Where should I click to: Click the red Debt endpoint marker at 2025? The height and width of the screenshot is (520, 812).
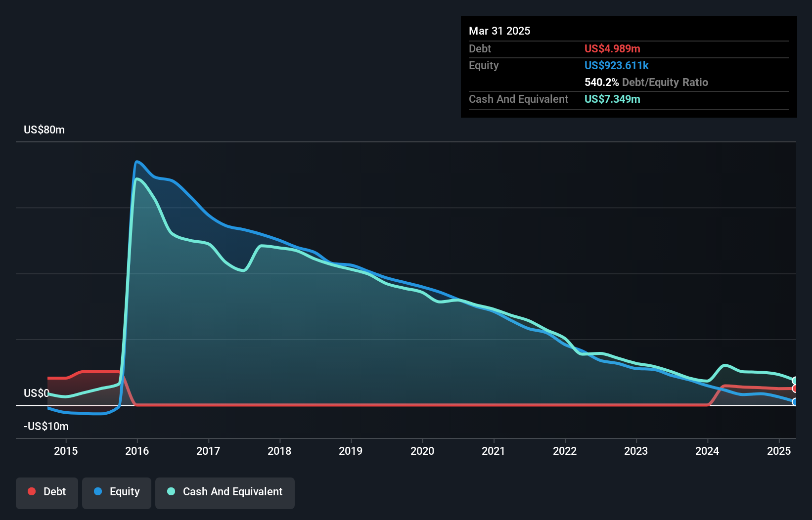795,389
